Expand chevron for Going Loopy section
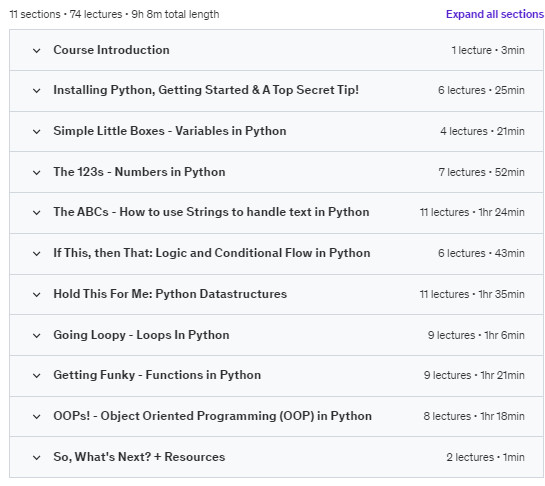545x486 pixels. pos(36,336)
